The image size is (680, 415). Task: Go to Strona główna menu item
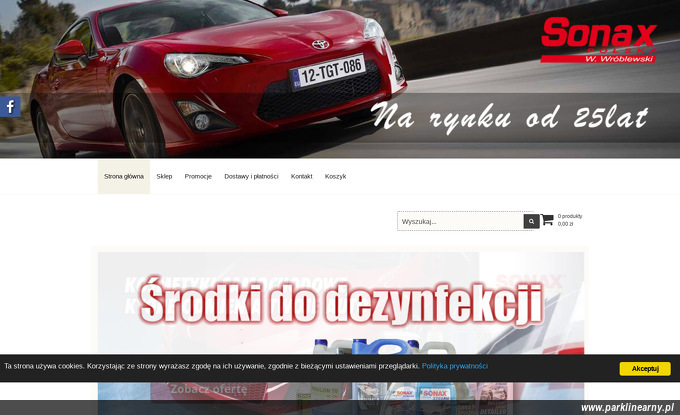[x=124, y=176]
